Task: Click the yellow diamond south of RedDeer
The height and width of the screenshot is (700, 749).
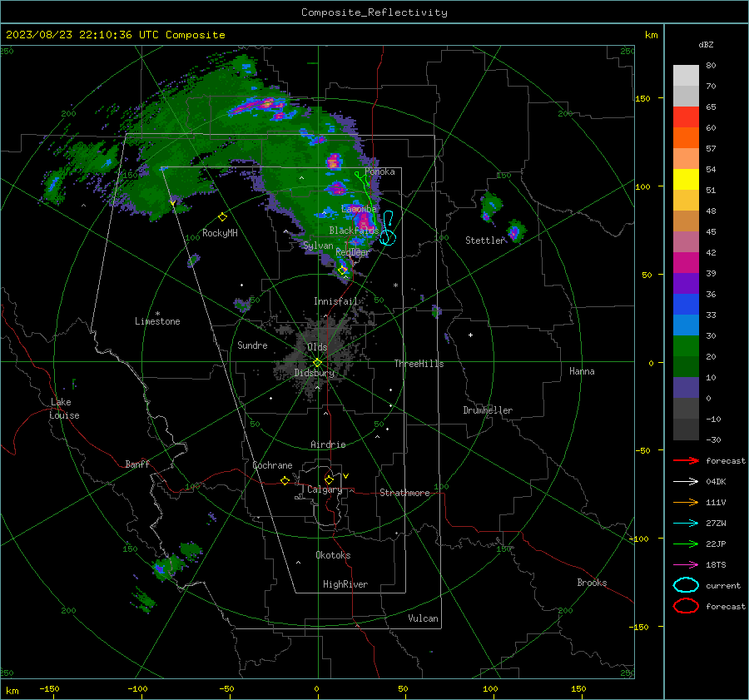Action: click(x=342, y=271)
